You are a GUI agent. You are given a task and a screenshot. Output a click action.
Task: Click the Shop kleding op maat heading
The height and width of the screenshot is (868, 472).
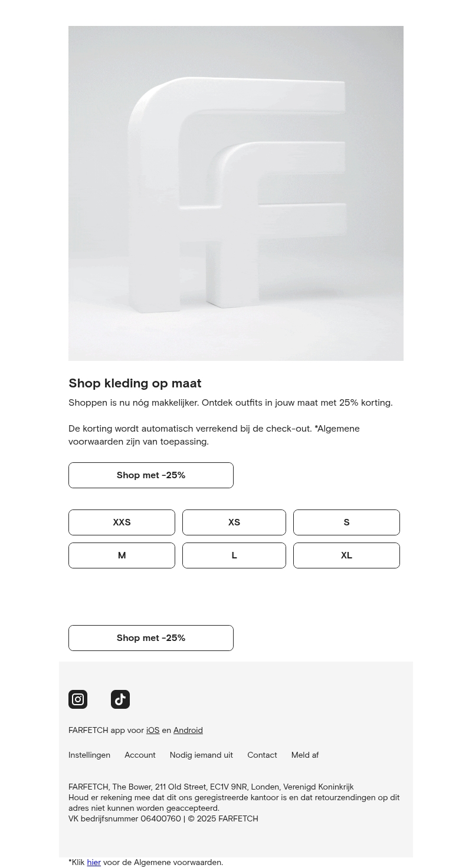(135, 383)
